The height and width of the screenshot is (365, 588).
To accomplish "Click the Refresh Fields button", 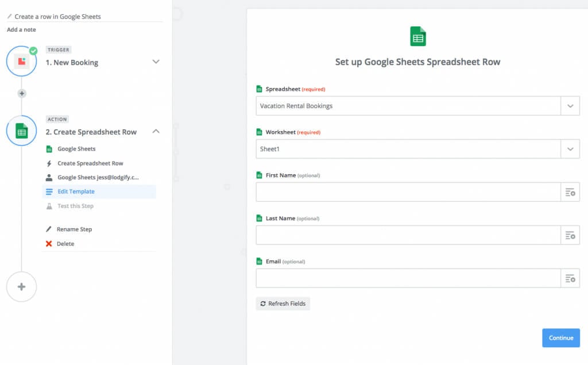I will tap(283, 303).
